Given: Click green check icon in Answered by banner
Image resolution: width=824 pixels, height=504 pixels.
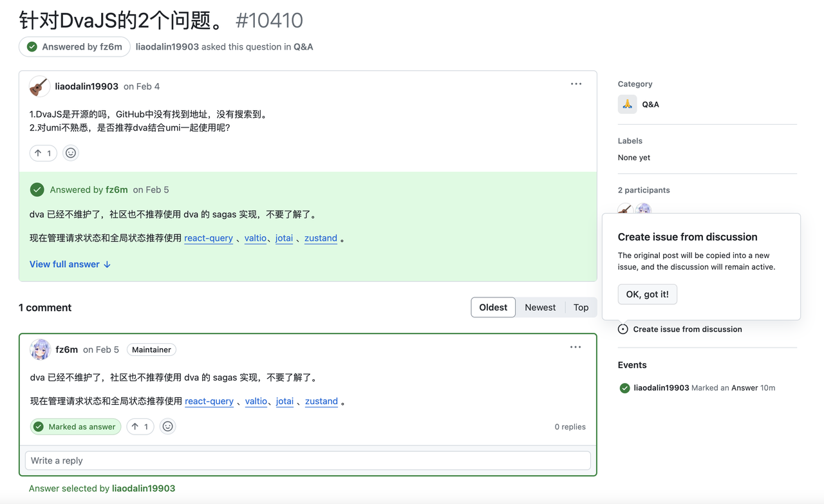Looking at the screenshot, I should [x=37, y=189].
